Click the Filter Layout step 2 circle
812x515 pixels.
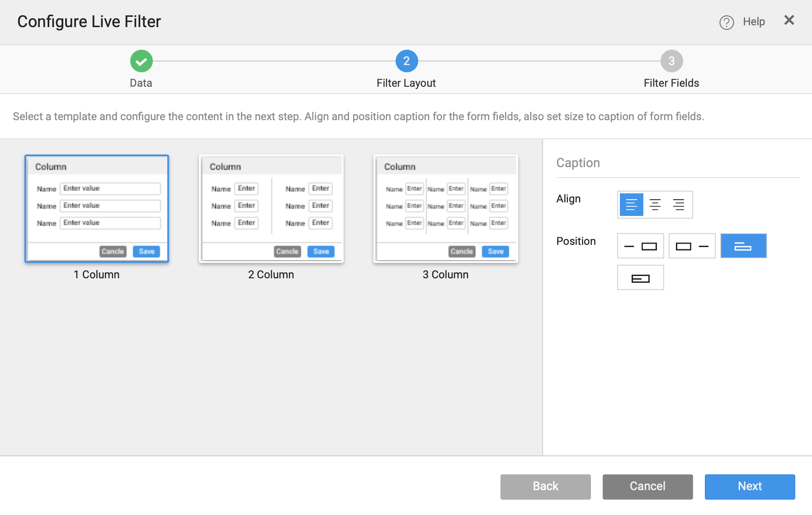[x=406, y=61]
